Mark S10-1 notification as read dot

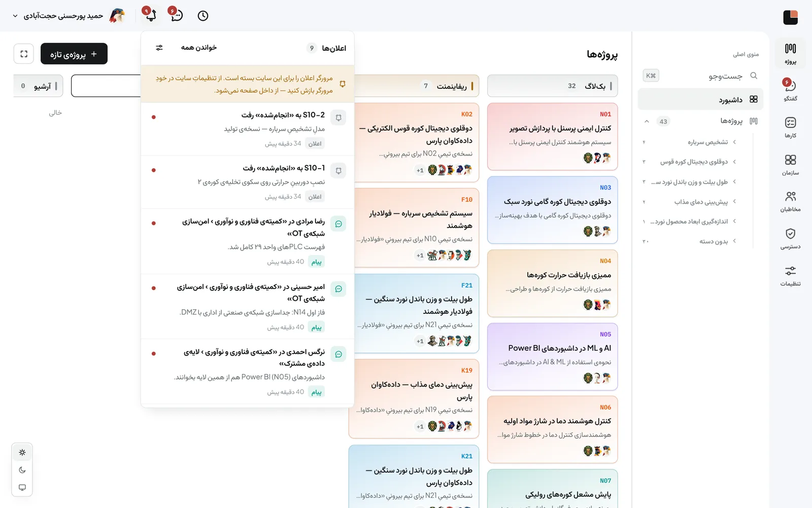tap(154, 170)
